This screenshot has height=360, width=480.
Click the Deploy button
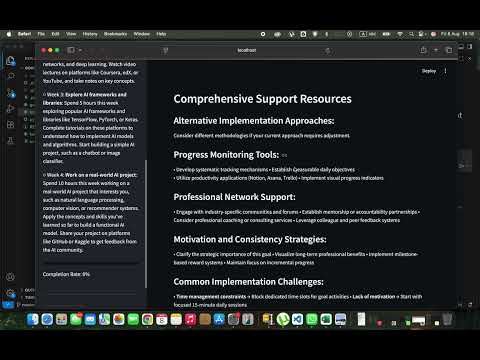[x=429, y=71]
